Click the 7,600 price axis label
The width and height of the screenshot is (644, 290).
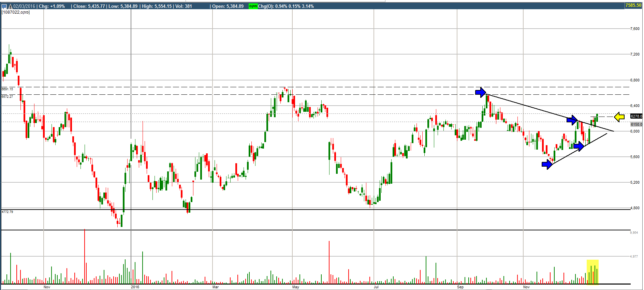[x=635, y=29]
